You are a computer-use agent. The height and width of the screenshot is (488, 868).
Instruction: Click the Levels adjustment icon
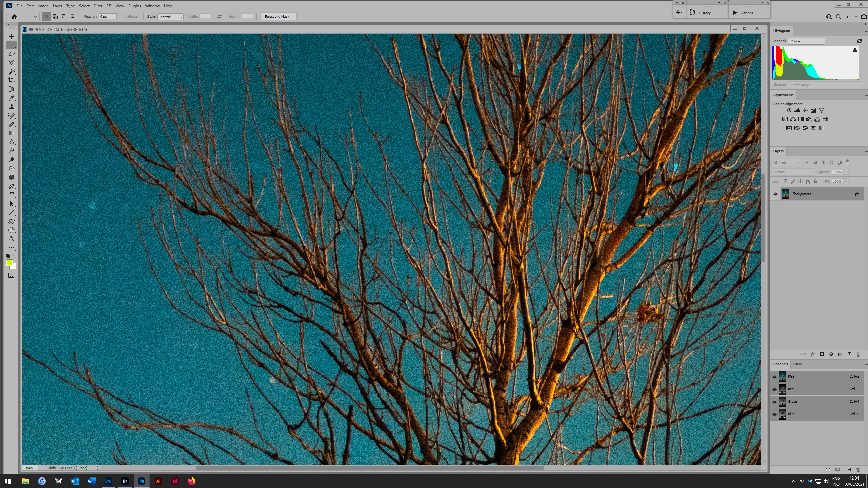pyautogui.click(x=797, y=110)
